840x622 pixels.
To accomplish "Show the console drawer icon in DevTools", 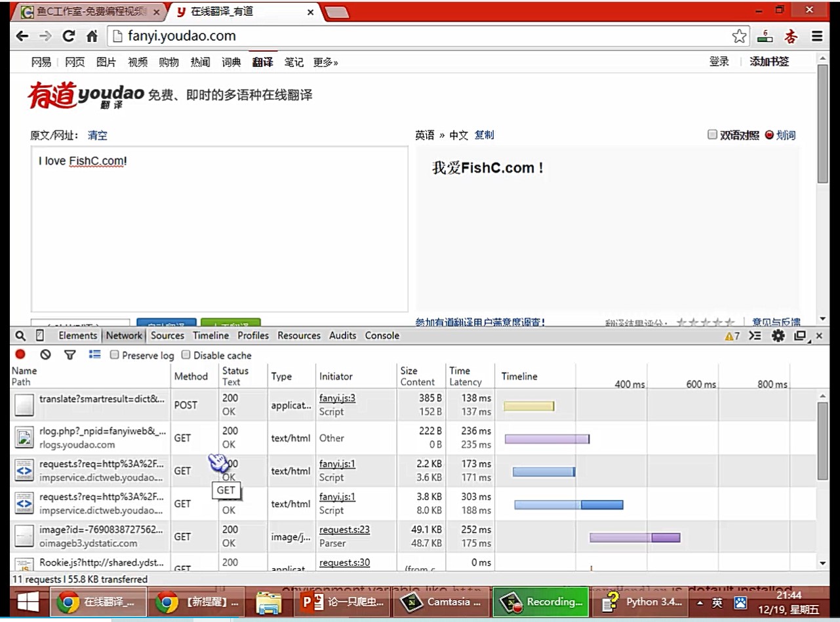I will [x=755, y=335].
